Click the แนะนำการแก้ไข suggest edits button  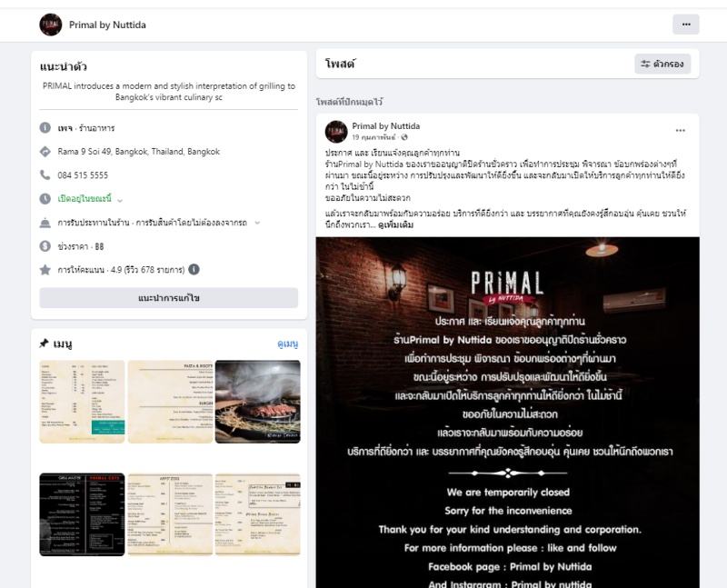coord(169,298)
